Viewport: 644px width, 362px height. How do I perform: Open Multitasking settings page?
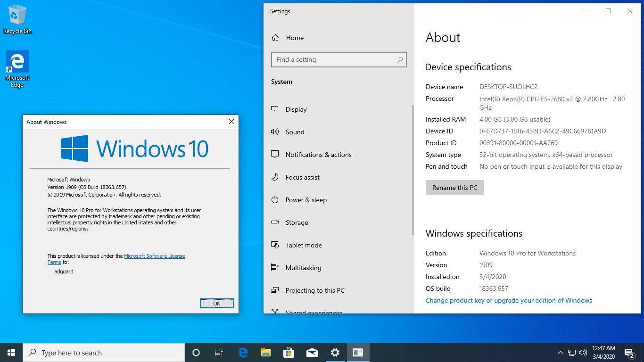pyautogui.click(x=304, y=268)
